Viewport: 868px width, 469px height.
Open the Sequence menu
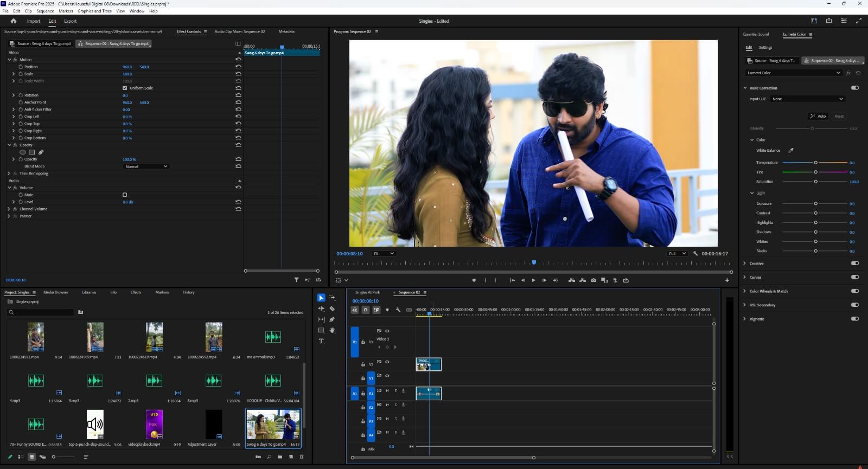45,11
